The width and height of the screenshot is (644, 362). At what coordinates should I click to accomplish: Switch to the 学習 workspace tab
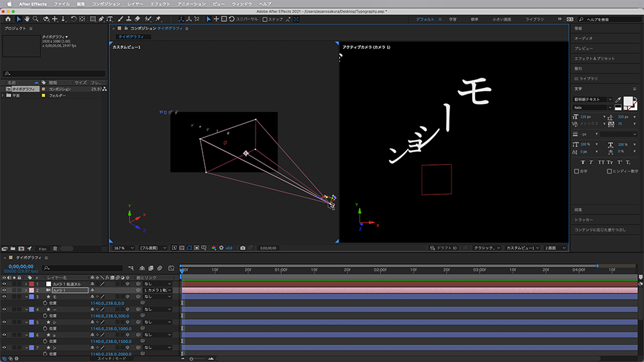(x=454, y=19)
